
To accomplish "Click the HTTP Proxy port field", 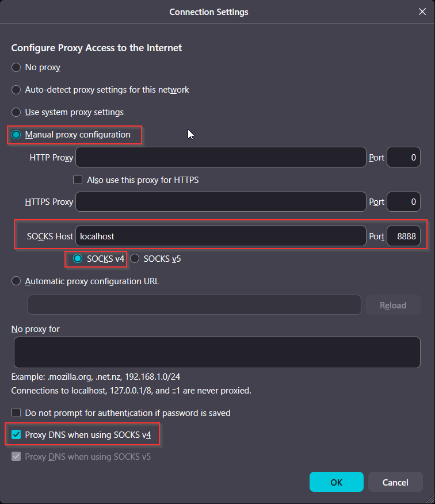I will [x=403, y=157].
